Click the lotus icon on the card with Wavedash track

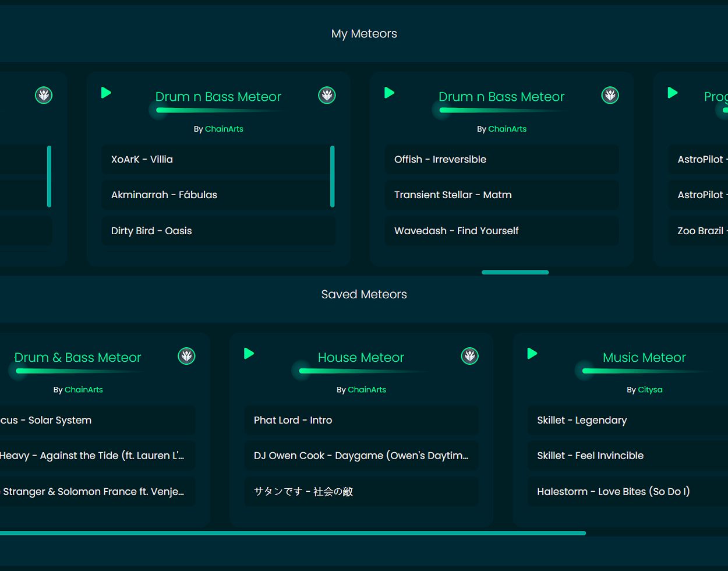click(x=610, y=95)
